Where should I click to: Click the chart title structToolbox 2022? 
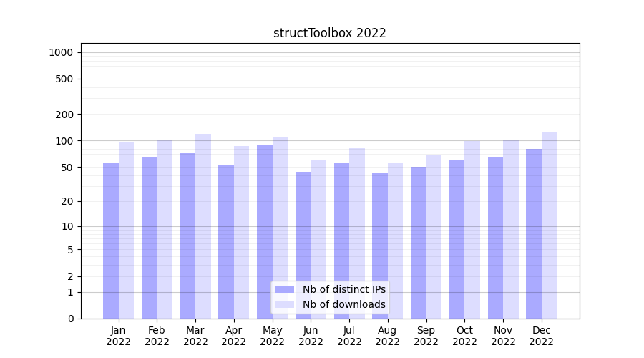[330, 33]
